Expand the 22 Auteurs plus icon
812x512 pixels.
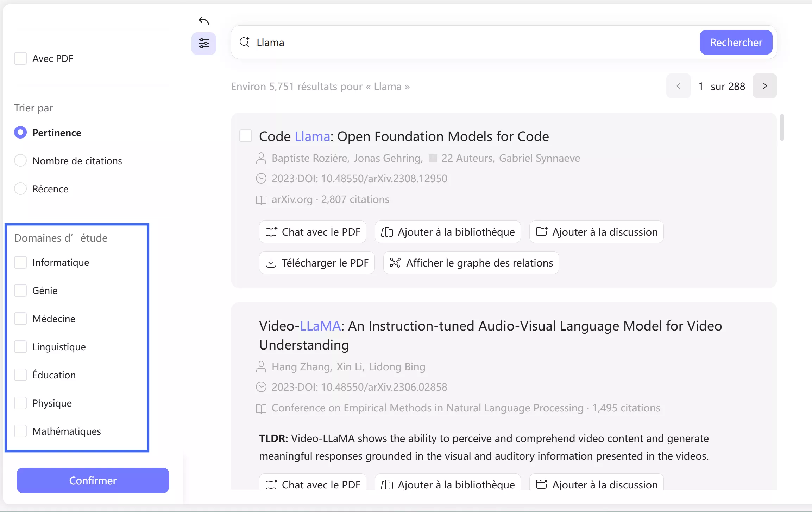click(x=433, y=158)
